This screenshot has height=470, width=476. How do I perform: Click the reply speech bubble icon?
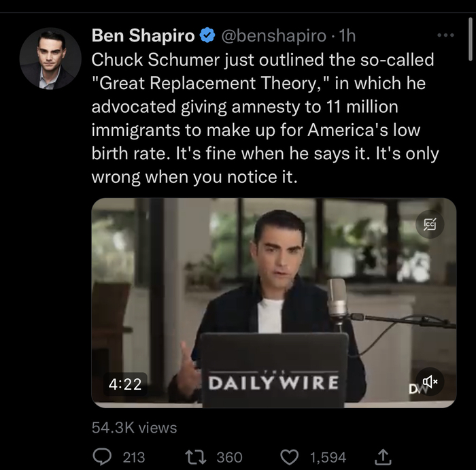click(102, 457)
